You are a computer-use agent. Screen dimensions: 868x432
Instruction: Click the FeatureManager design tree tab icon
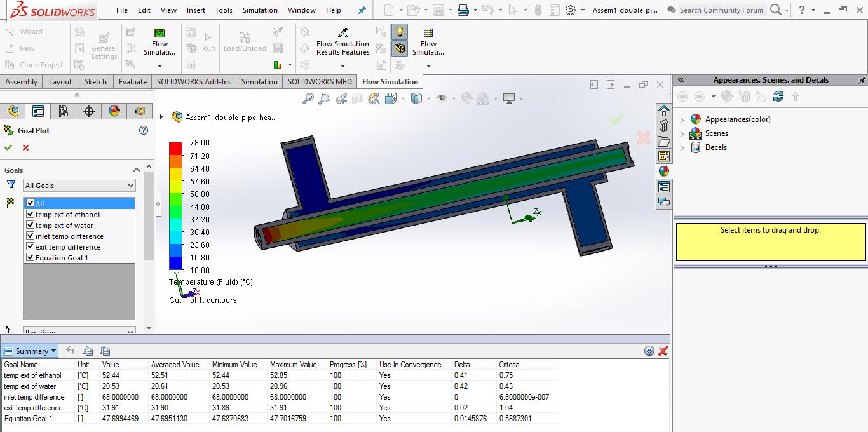tap(13, 111)
